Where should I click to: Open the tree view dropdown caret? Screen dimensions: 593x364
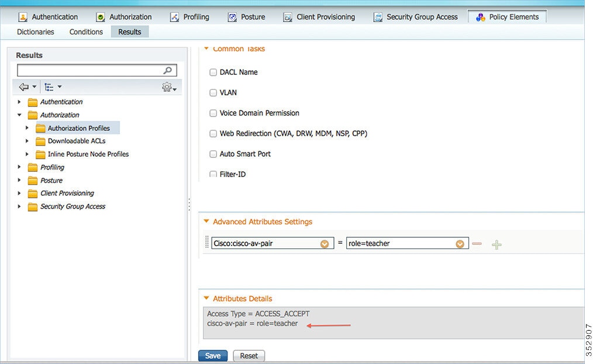click(60, 86)
